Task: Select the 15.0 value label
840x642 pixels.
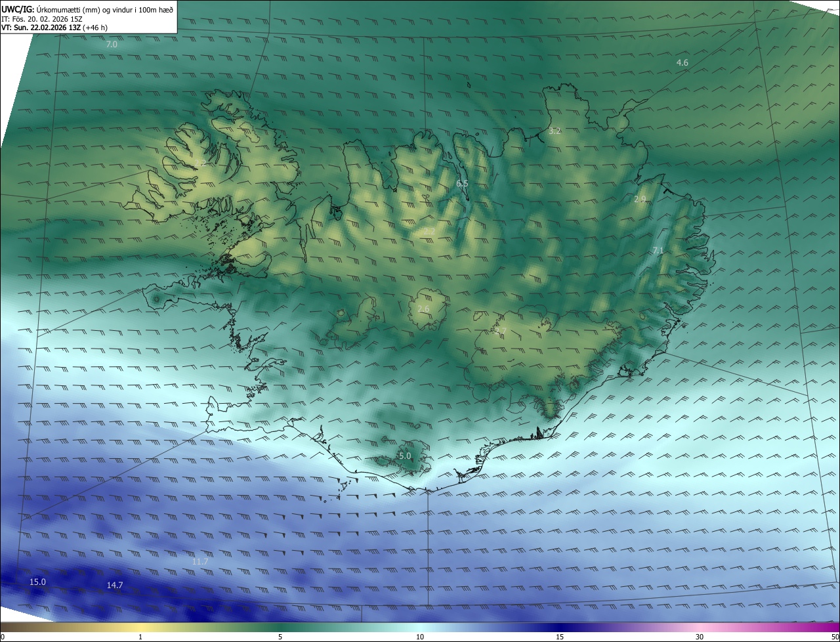Action: click(38, 582)
